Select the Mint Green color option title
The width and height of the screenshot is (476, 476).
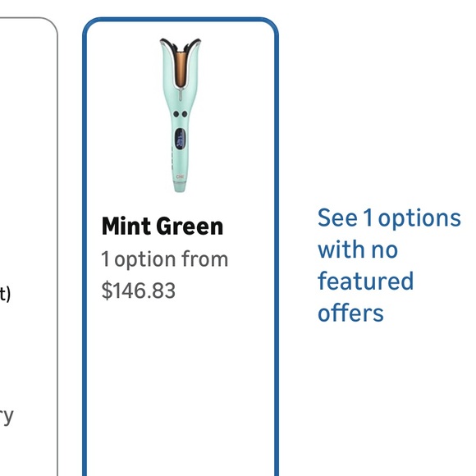pos(162,227)
